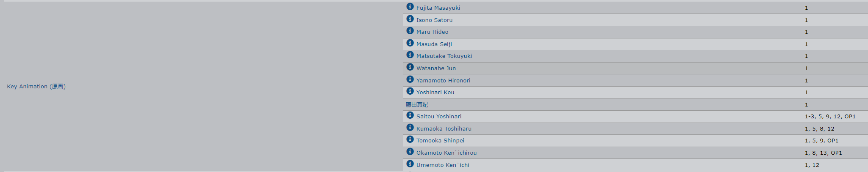This screenshot has height=172, width=868.
Task: Open the Key Animation (原画) link
Action: pos(36,86)
